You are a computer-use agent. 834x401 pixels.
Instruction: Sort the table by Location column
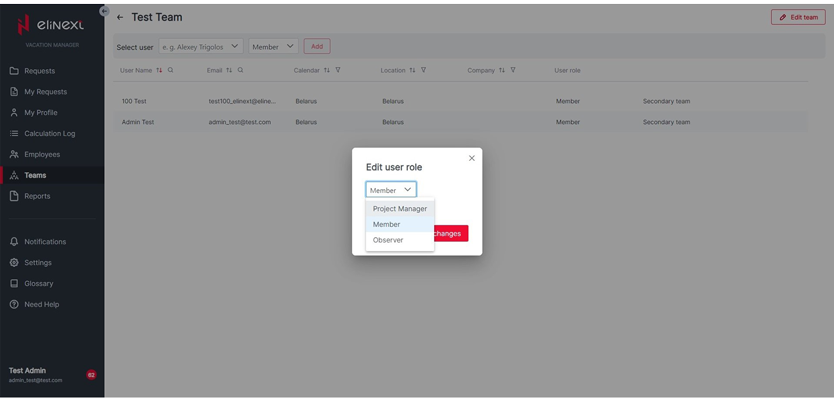click(412, 70)
